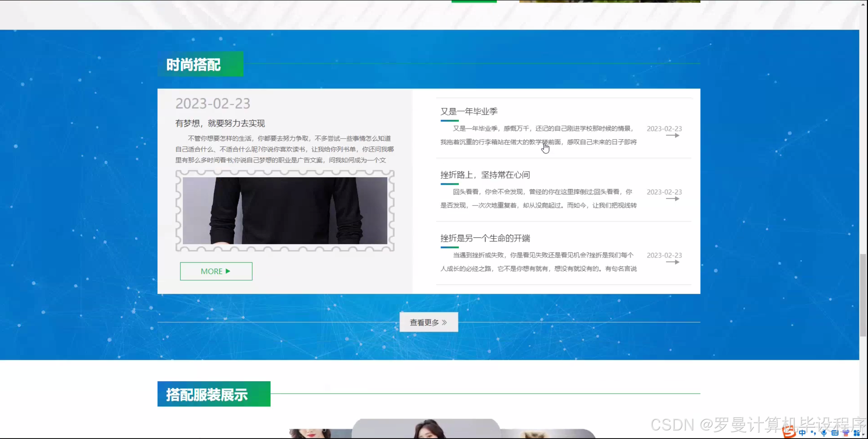Open article 又是一年毕业季
The image size is (868, 439).
click(x=469, y=111)
